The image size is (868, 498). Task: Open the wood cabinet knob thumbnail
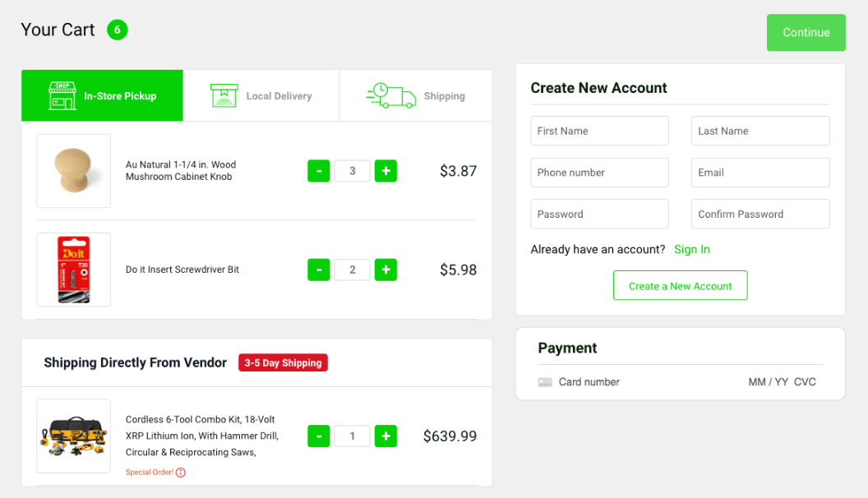[x=74, y=171]
